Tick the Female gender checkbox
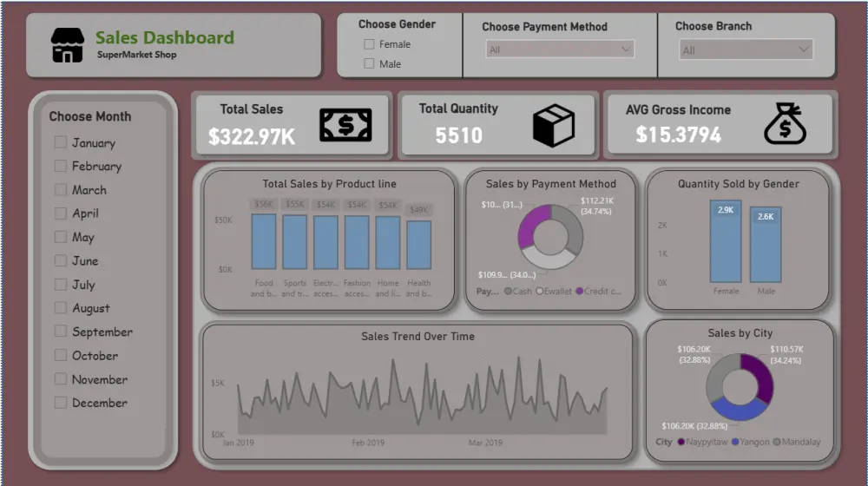Viewport: 868px width, 486px height. coord(369,43)
